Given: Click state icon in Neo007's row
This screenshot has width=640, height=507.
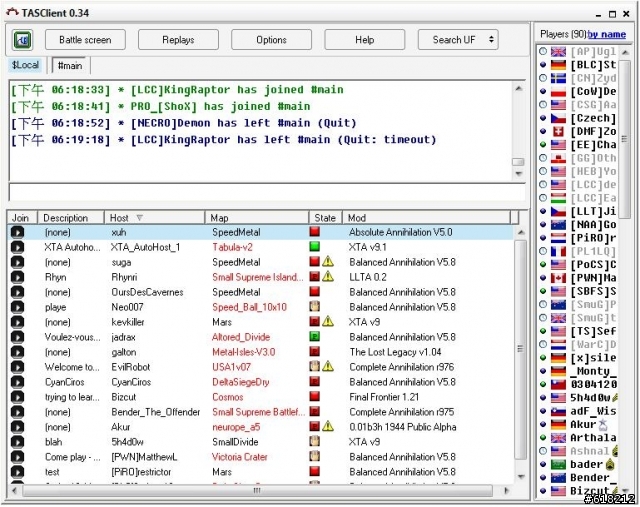Looking at the screenshot, I should pyautogui.click(x=314, y=307).
